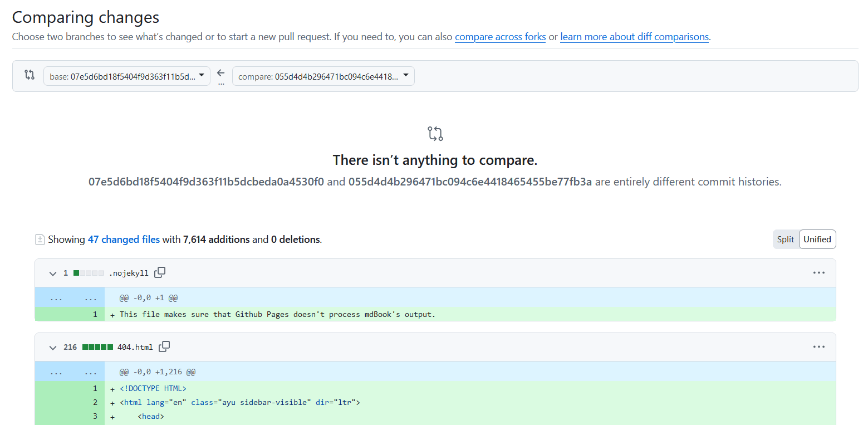Screen dimensions: 868x425
Task: Open options menu for .nojekyll file
Action: 818,273
